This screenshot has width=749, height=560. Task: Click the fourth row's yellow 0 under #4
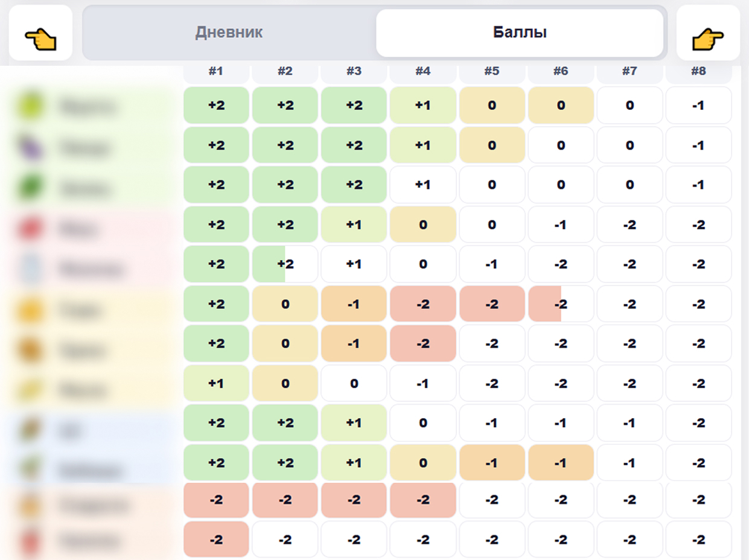click(422, 224)
